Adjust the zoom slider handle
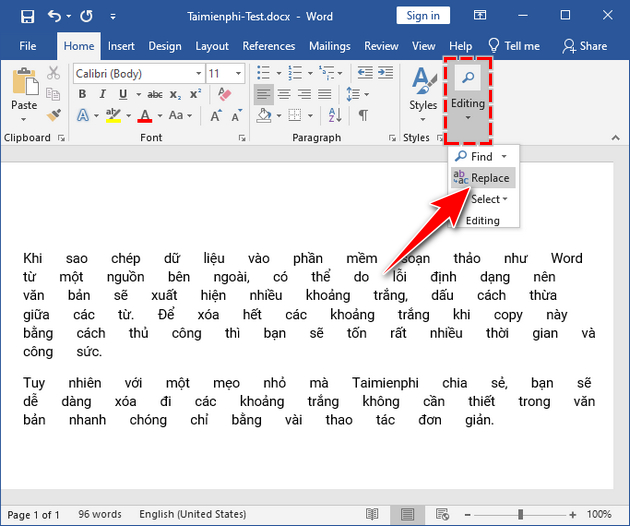 (521, 514)
